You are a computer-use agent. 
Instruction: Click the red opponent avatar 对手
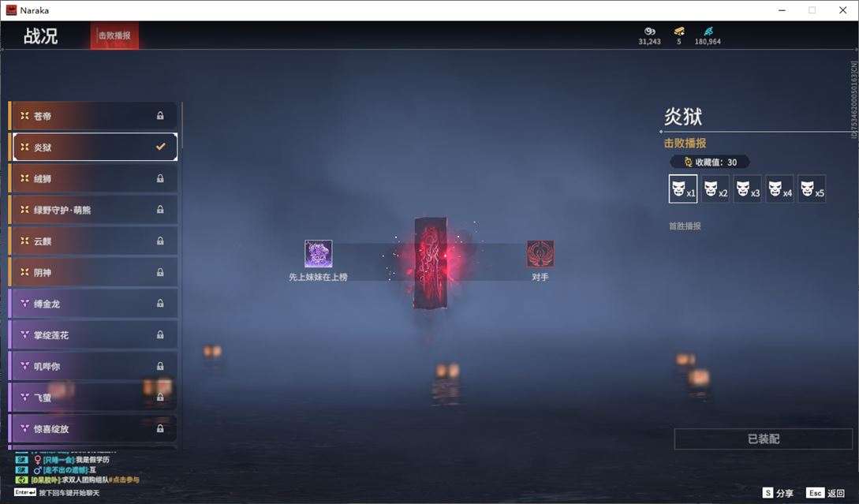(x=540, y=254)
